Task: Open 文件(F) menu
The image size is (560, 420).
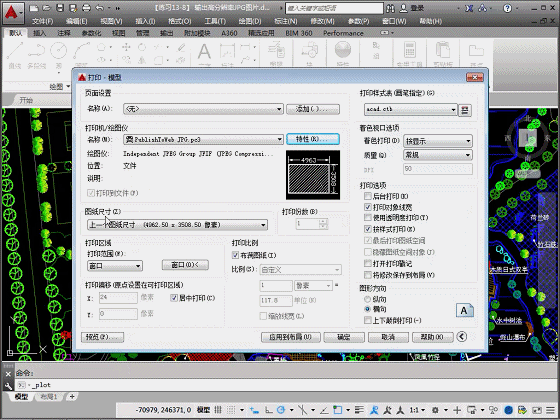Action: 42,21
